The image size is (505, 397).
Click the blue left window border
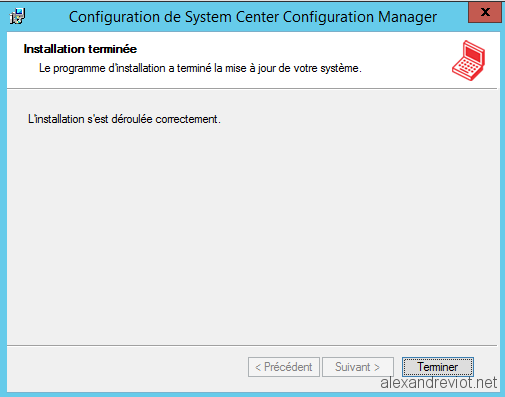(x=3, y=213)
